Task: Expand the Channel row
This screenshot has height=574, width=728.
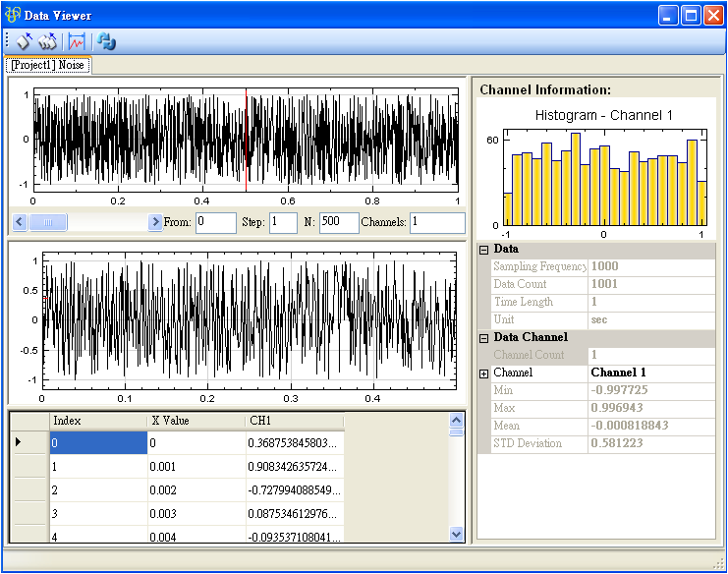Action: pos(483,373)
